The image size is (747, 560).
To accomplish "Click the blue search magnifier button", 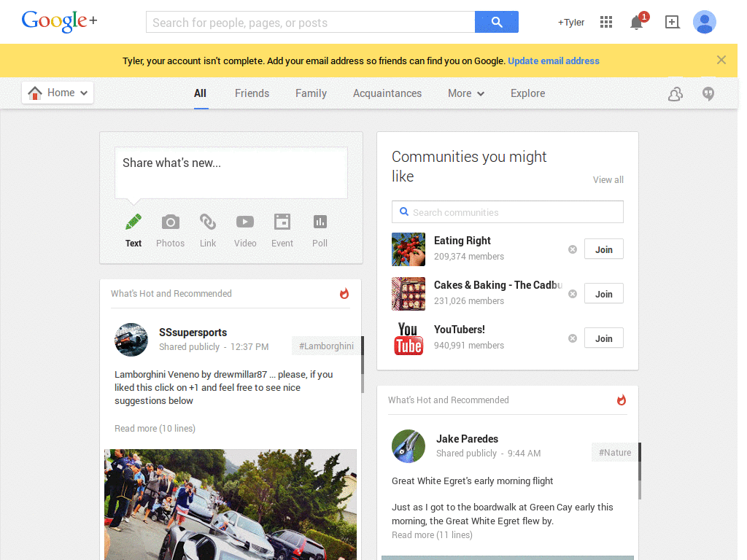I will click(496, 22).
